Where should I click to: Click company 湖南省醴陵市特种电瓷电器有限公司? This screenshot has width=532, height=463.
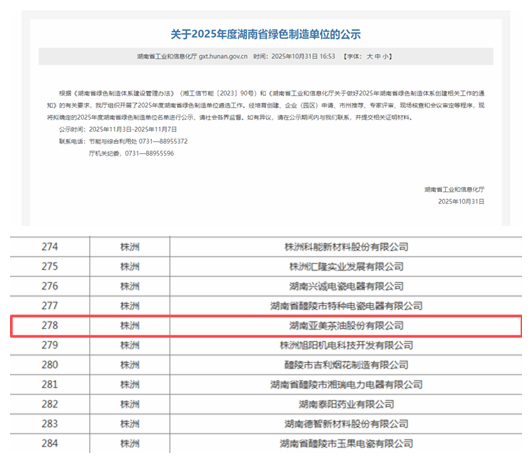[x=346, y=306]
